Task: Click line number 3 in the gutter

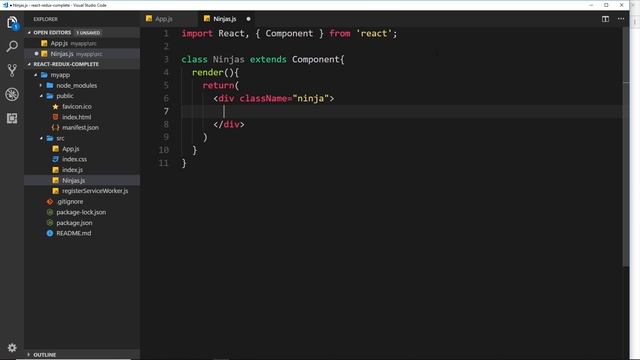Action: coord(166,59)
